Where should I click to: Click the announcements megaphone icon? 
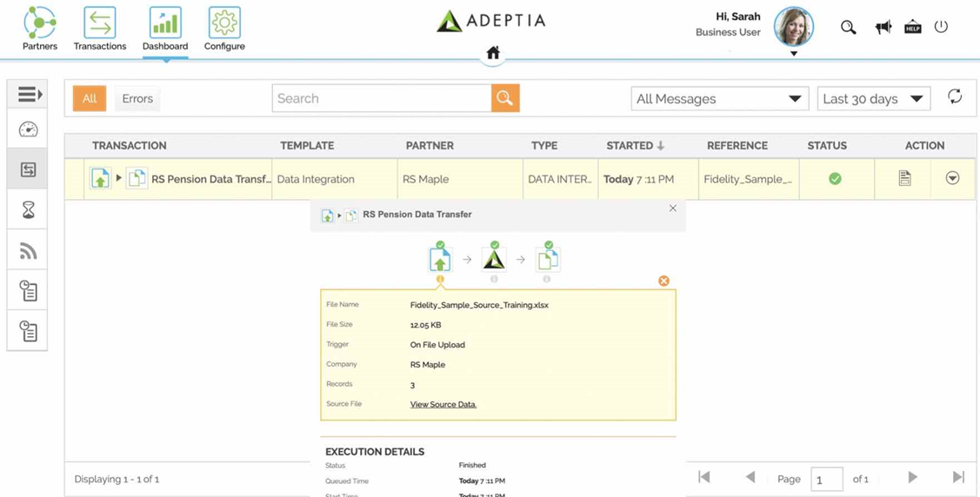[883, 28]
